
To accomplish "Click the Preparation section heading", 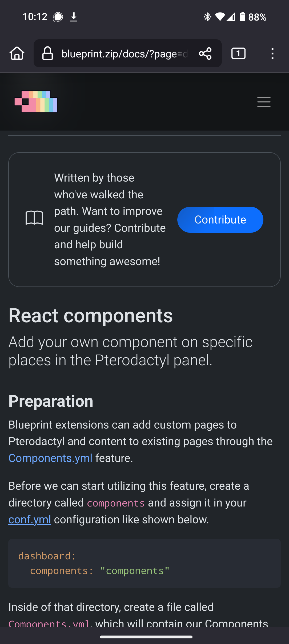I will coord(51,401).
